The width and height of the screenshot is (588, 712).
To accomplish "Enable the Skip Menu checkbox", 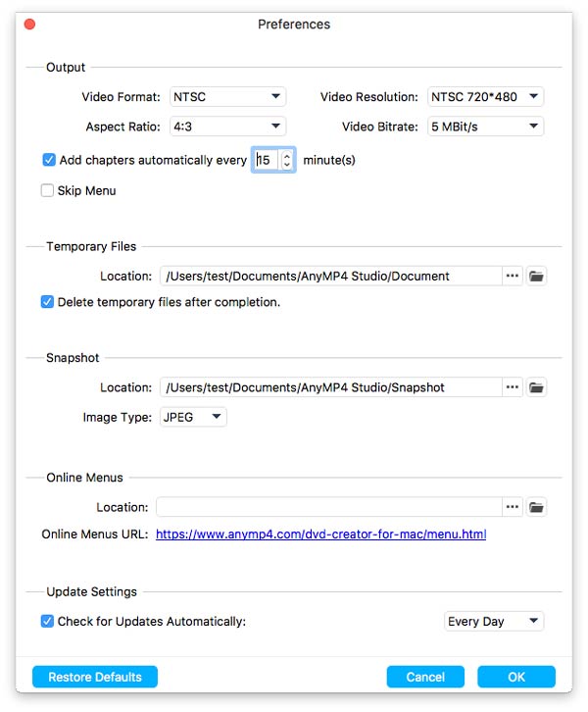I will pyautogui.click(x=47, y=190).
